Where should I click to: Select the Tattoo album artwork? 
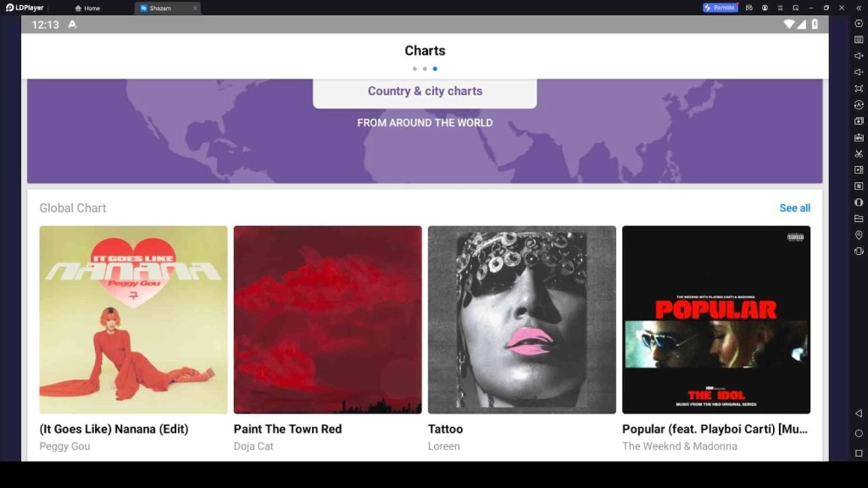pos(521,319)
